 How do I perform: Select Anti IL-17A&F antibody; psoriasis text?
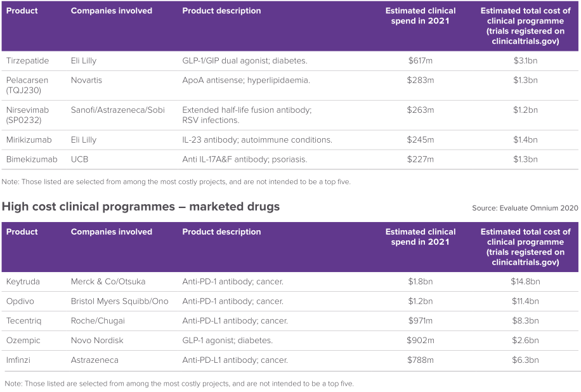245,159
